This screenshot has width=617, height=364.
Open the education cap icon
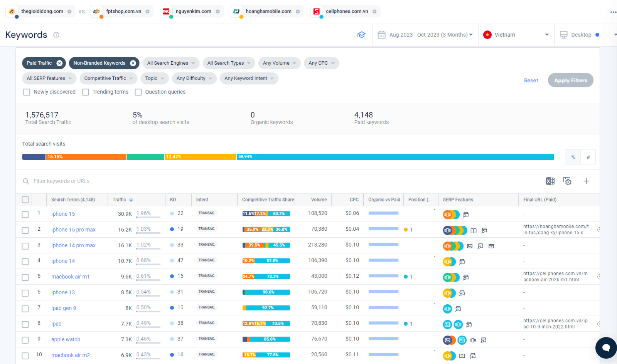361,35
